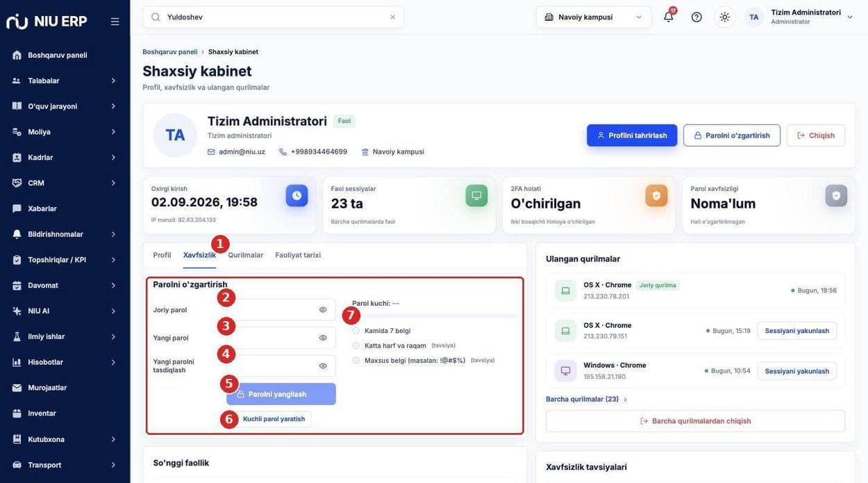Switch to the Qurilmalar tab
Viewport: 868px width, 483px height.
pos(246,255)
